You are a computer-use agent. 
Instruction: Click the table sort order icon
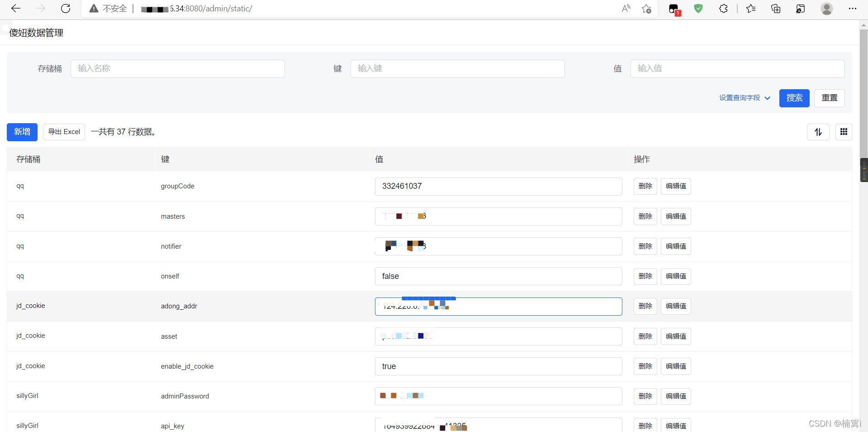point(818,132)
